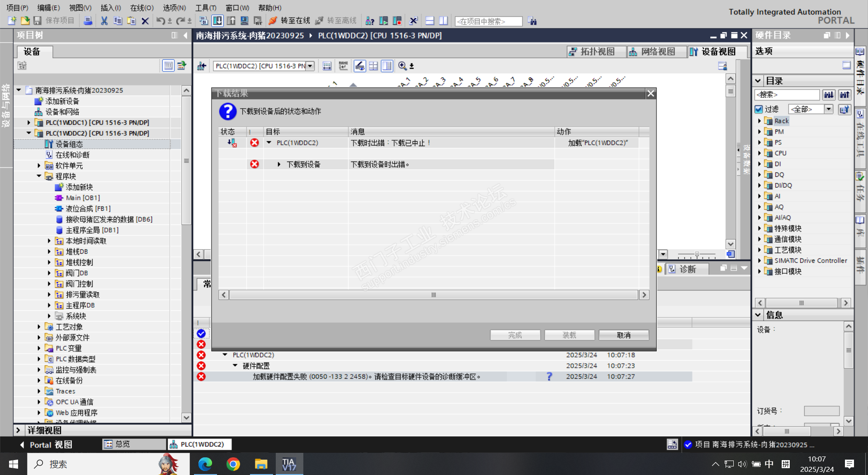Select 在线和诊断 in project tree

[72, 155]
